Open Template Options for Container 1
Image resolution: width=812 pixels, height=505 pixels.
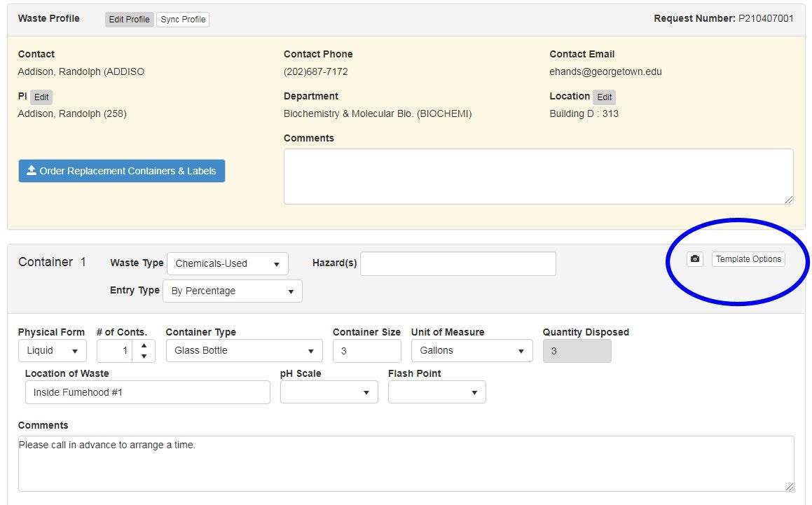748,258
